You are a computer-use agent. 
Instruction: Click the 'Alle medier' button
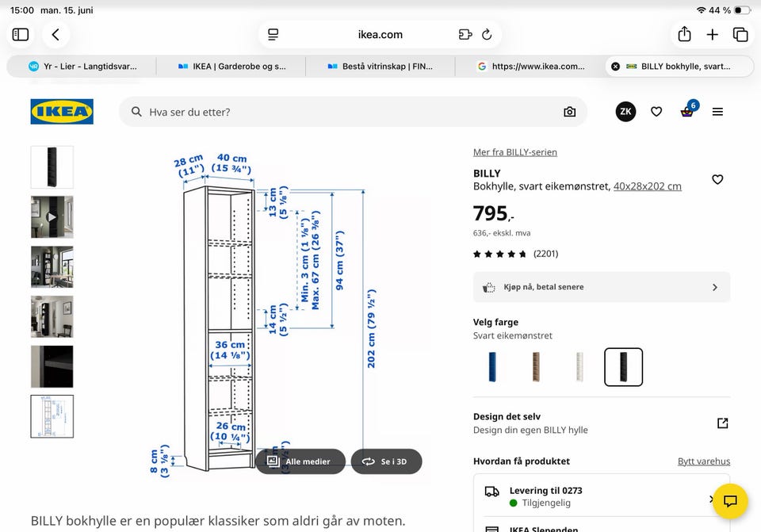pyautogui.click(x=300, y=461)
